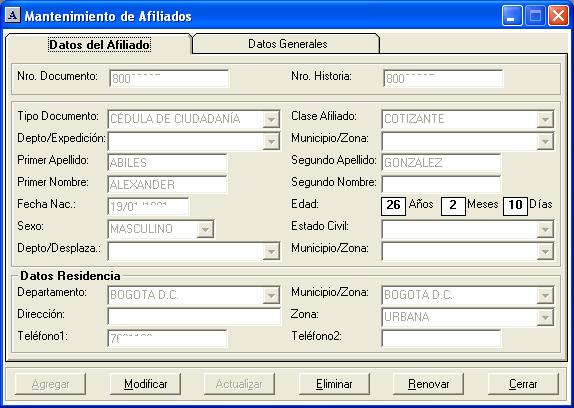Close the Mantenimiento de Afiliados window
The width and height of the screenshot is (574, 408).
tap(558, 16)
